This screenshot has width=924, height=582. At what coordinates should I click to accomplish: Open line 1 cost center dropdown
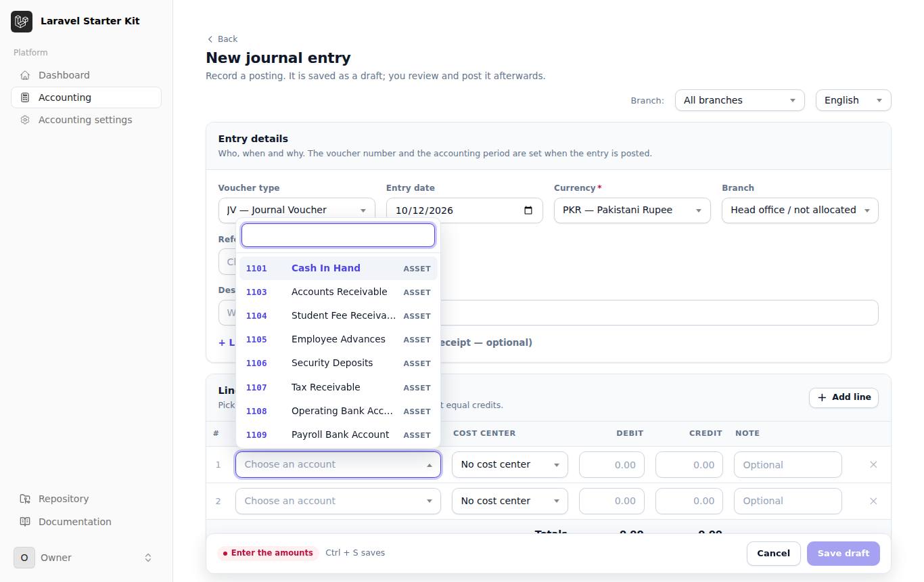510,464
